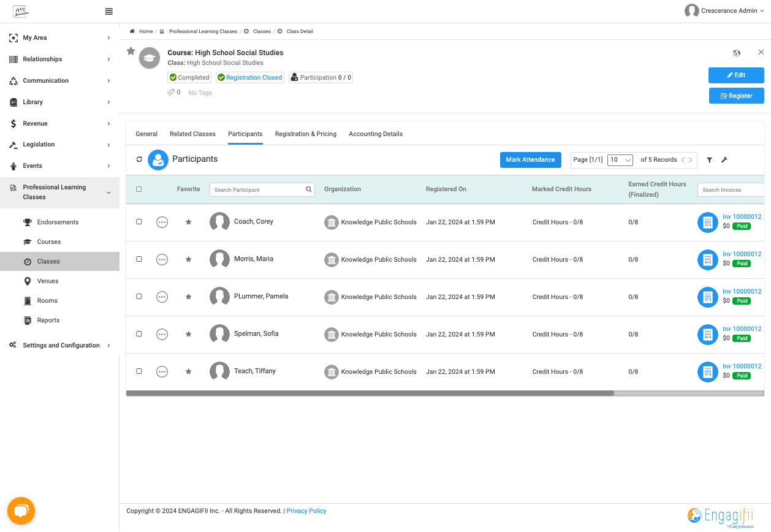Switch to the Accounting Details tab
The width and height of the screenshot is (771, 532).
point(376,134)
